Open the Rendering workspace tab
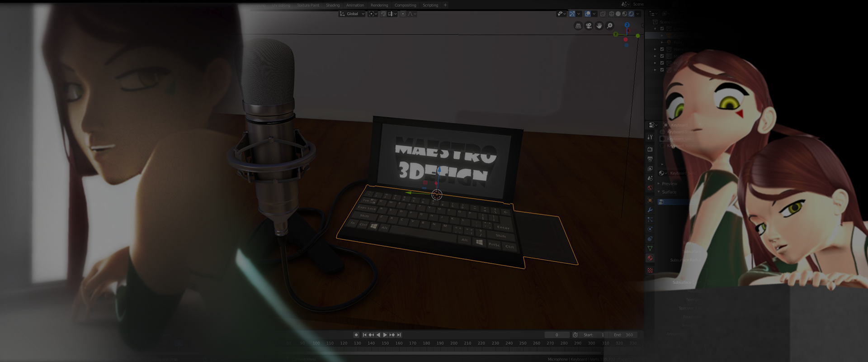The width and height of the screenshot is (868, 362). 379,5
